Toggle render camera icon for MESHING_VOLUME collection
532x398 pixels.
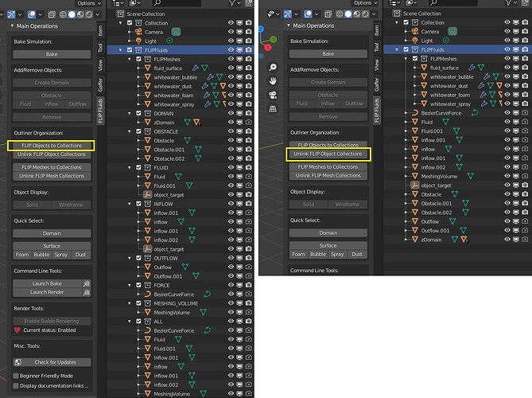click(249, 303)
